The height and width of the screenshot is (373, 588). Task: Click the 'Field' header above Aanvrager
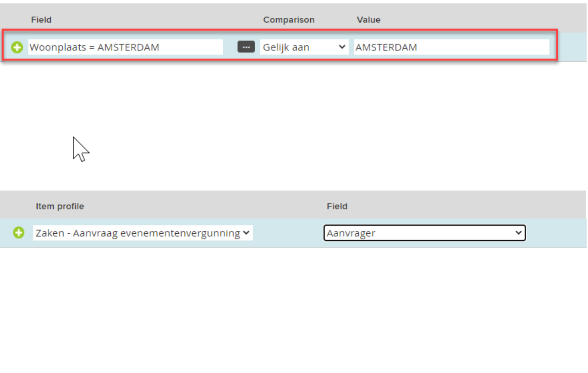tap(337, 206)
